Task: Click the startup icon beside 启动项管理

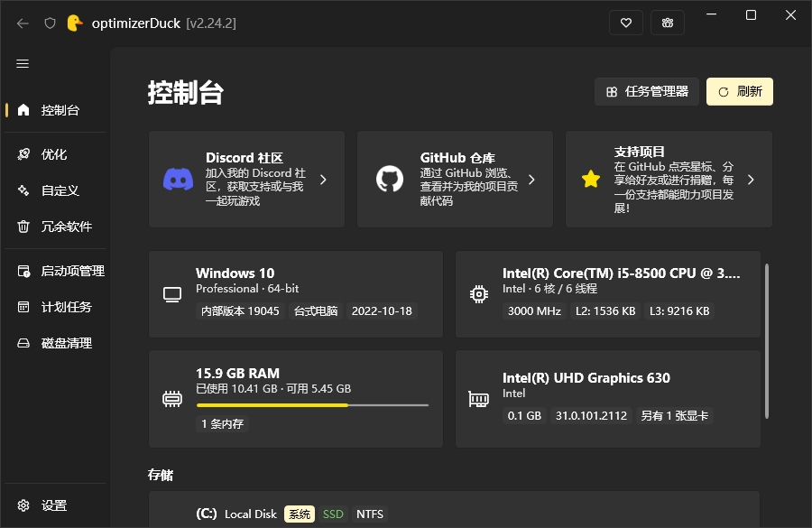Action: 23,271
